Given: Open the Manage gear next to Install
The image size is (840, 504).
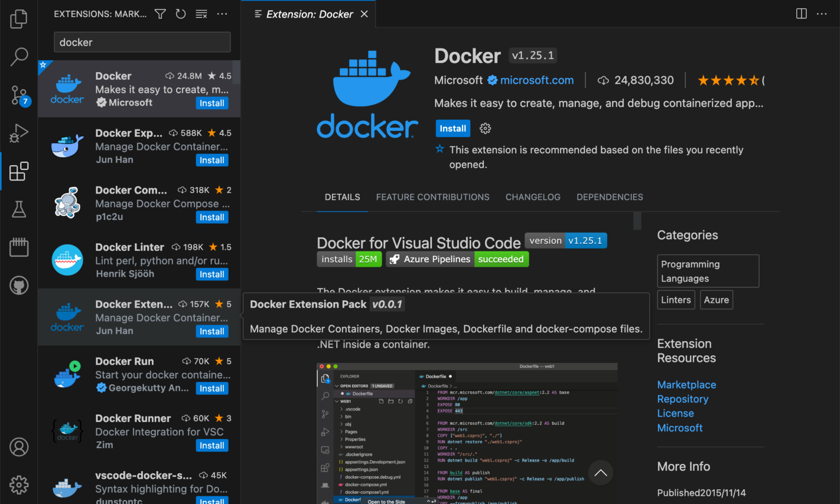Looking at the screenshot, I should pos(485,128).
